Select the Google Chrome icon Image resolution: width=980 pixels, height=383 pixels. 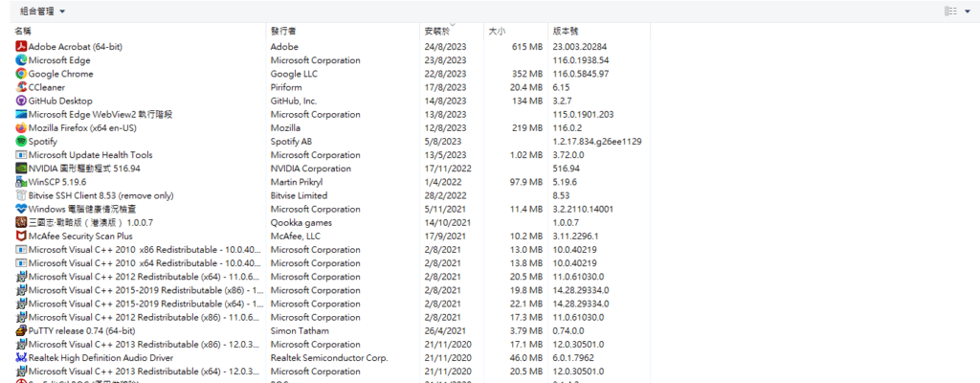pyautogui.click(x=21, y=74)
